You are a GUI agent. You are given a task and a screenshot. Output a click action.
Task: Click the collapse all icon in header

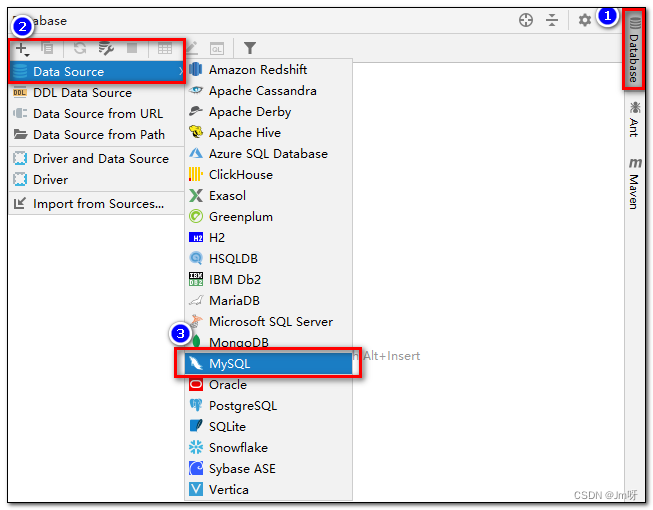552,20
